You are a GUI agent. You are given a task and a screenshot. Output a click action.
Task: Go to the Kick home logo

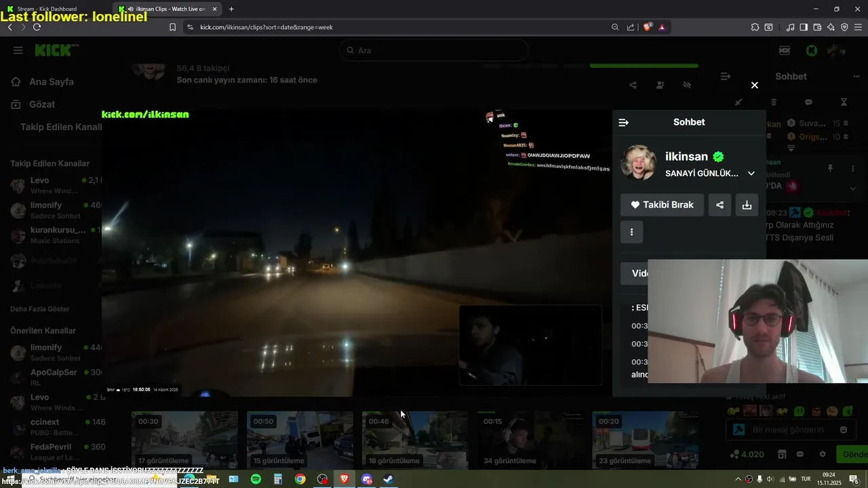coord(57,50)
